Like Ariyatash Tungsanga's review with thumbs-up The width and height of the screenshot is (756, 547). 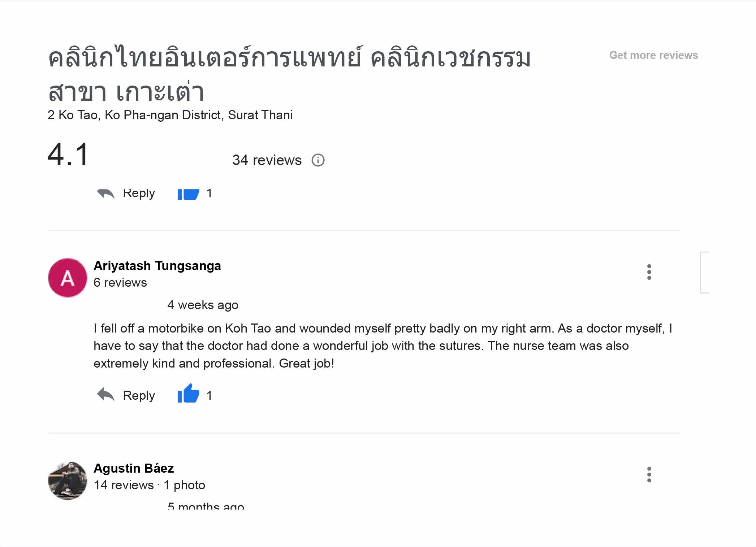[x=188, y=394]
